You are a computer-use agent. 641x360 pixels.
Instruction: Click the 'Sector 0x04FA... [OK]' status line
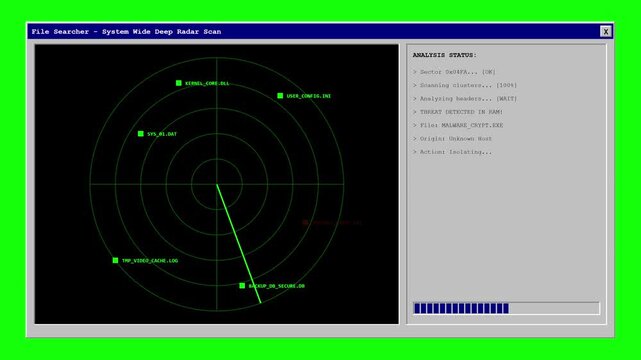click(454, 72)
